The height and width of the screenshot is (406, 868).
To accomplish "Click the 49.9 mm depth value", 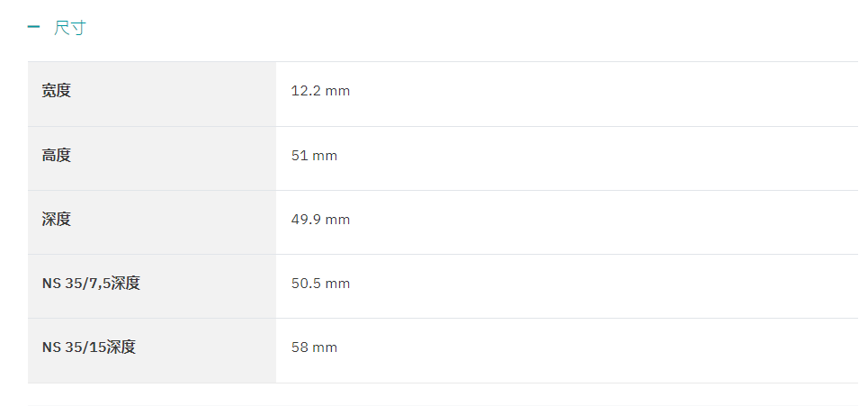I will tap(320, 220).
